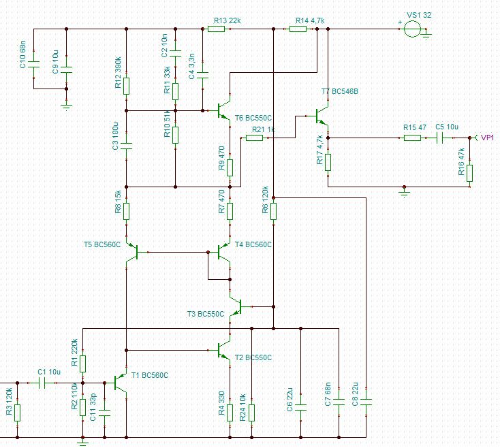Image resolution: width=500 pixels, height=448 pixels.
Task: Select capacitor C5 10u symbol
Action: coord(439,138)
